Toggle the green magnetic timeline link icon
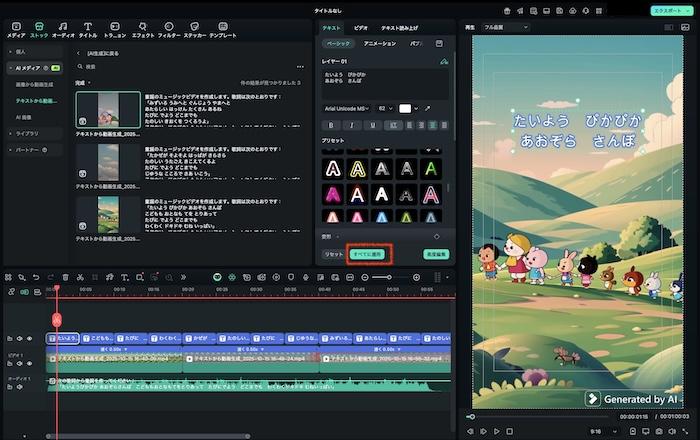 tap(24, 292)
